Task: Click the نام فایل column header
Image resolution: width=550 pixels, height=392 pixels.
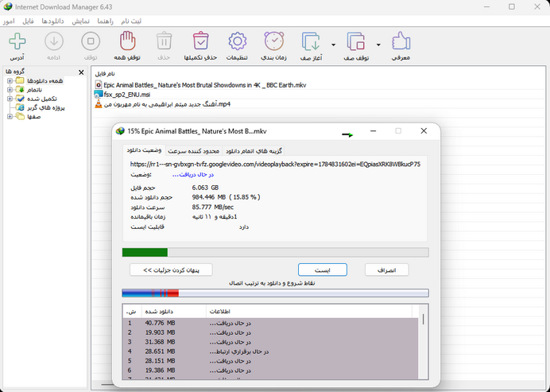Action: [105, 74]
